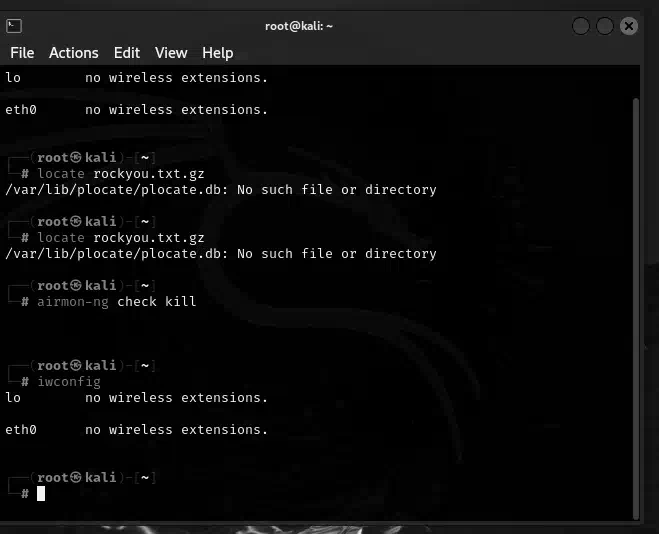Maximize the terminal window
This screenshot has width=659, height=534.
point(605,26)
